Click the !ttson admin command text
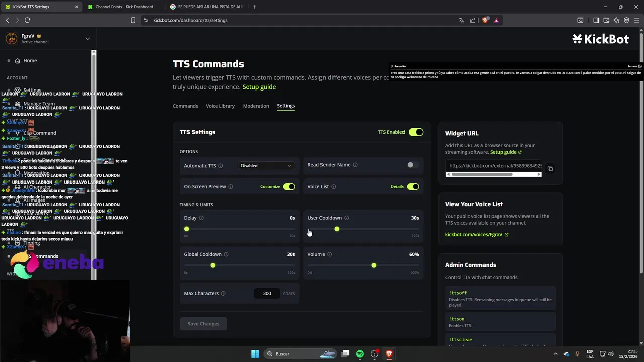Viewport: 644px width, 362px height. 456,319
